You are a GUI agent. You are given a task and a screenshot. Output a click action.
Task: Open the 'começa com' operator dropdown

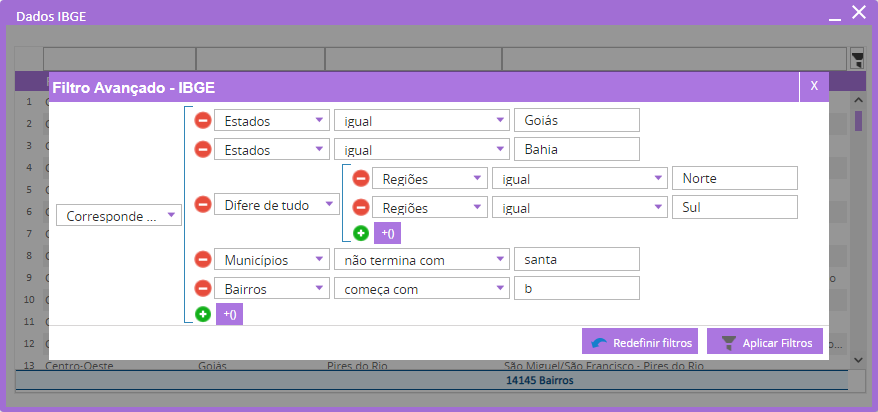tap(419, 289)
